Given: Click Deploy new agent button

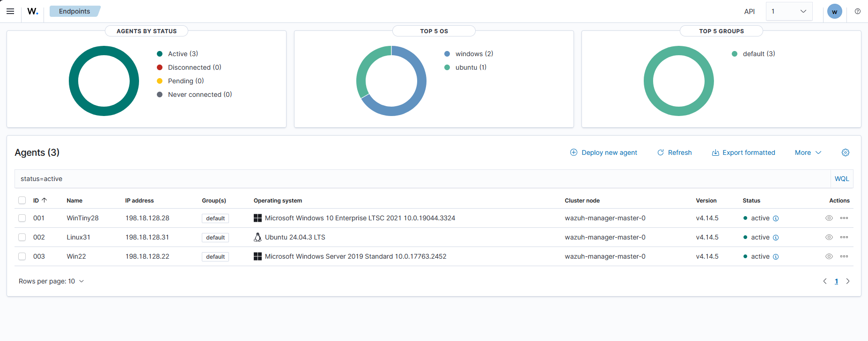Looking at the screenshot, I should tap(603, 152).
